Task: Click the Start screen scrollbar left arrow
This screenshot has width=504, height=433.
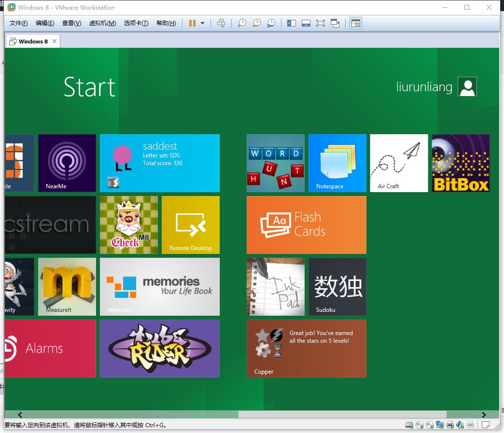Action: pyautogui.click(x=20, y=415)
